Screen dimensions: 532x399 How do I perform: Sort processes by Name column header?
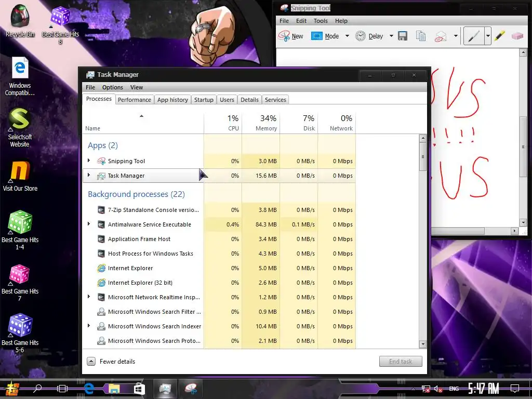(143, 123)
